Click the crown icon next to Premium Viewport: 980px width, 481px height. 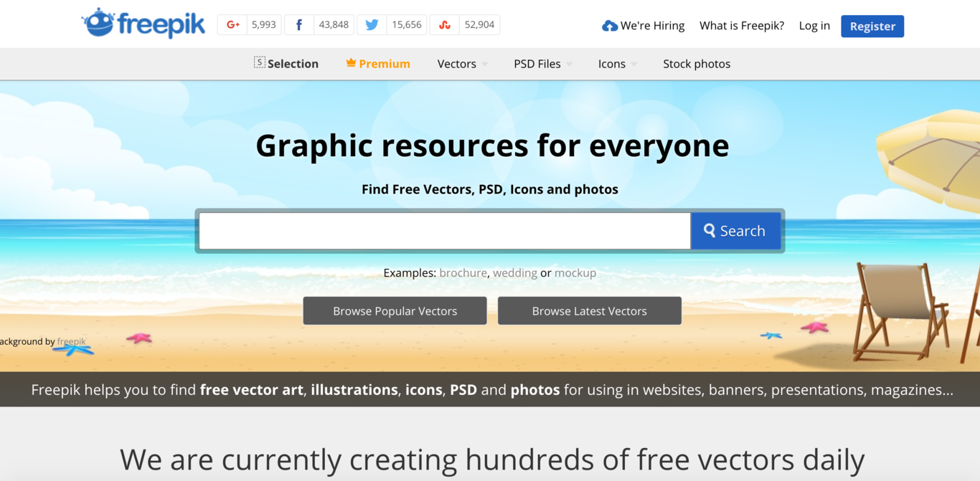point(350,63)
